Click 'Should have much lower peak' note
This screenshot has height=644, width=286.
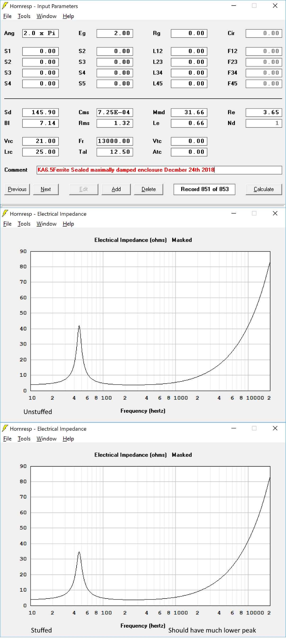[212, 631]
